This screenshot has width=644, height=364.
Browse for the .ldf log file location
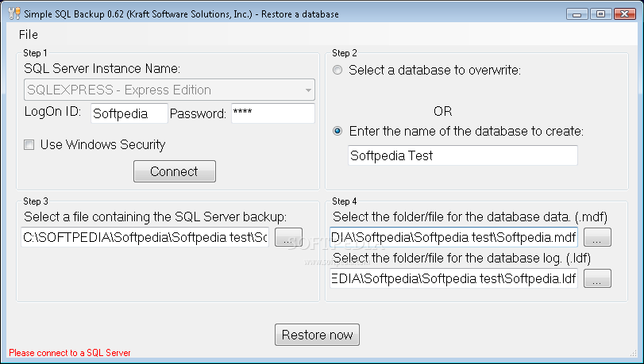click(x=597, y=278)
